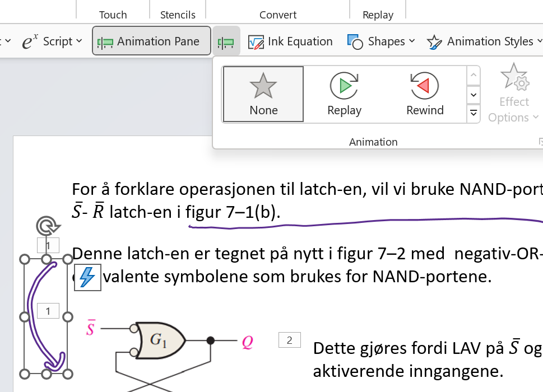The image size is (543, 392).
Task: Open Animation Styles gallery
Action: tap(484, 41)
